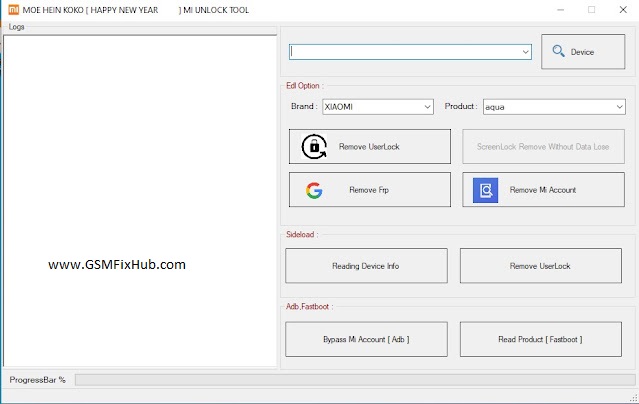
Task: Click the Logs panel label
Action: 17,27
